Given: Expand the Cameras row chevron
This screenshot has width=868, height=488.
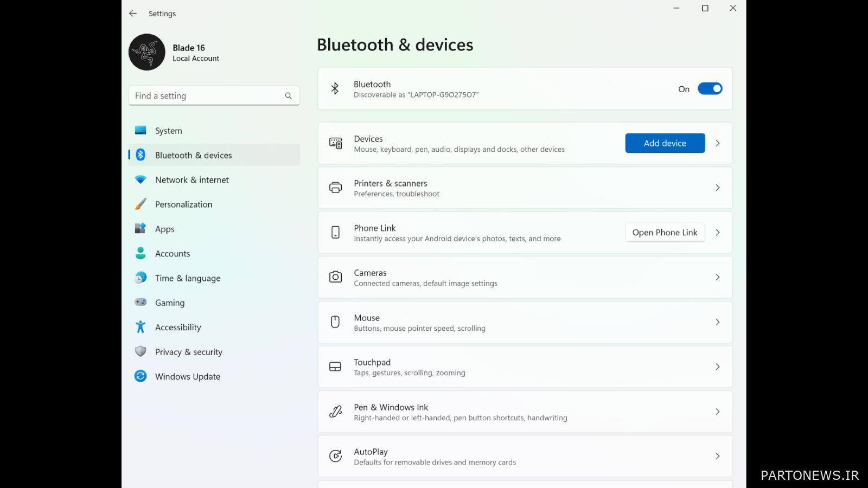Looking at the screenshot, I should coord(717,278).
